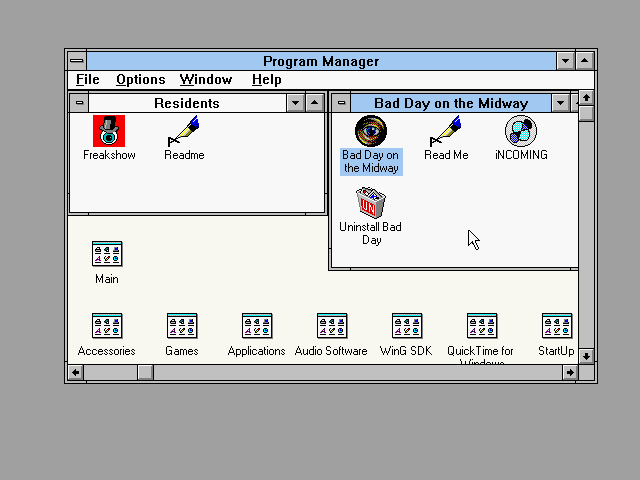Screen dimensions: 640x480
Task: Select the iNCOMING program icon
Action: pos(521,131)
